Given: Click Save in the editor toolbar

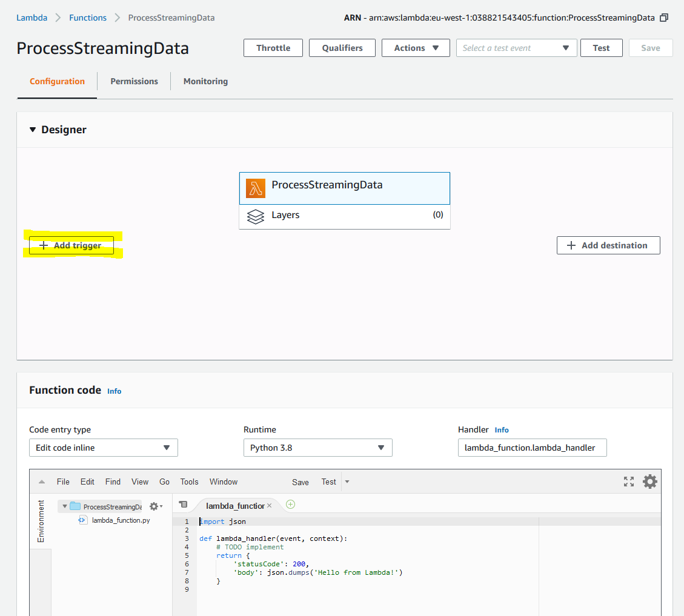Looking at the screenshot, I should [x=300, y=482].
